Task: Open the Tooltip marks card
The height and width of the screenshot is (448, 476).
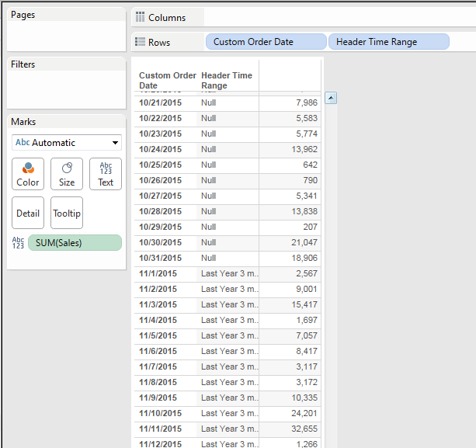Action: (x=67, y=213)
